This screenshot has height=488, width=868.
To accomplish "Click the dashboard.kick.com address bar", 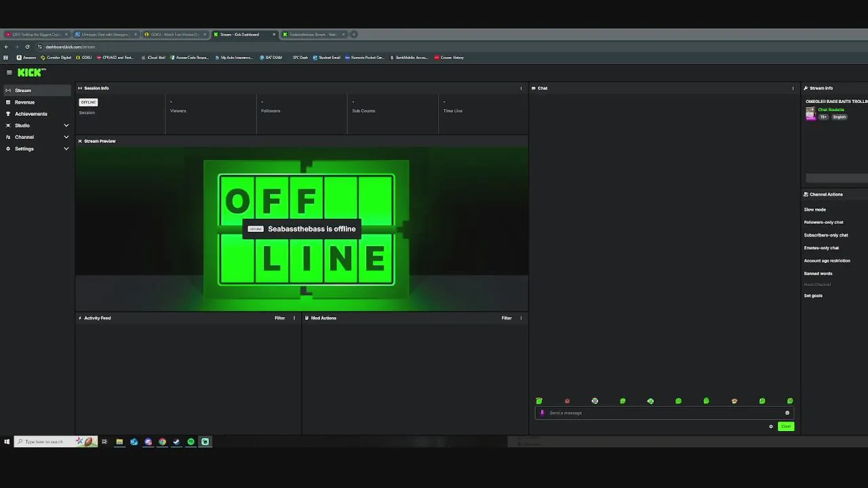I will [x=70, y=47].
